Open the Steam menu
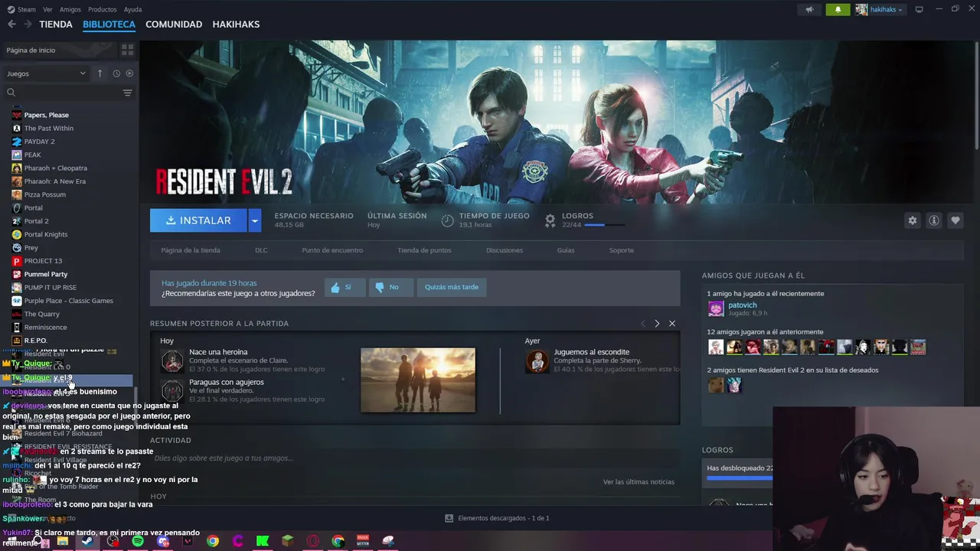The height and width of the screenshot is (551, 980). click(x=21, y=9)
